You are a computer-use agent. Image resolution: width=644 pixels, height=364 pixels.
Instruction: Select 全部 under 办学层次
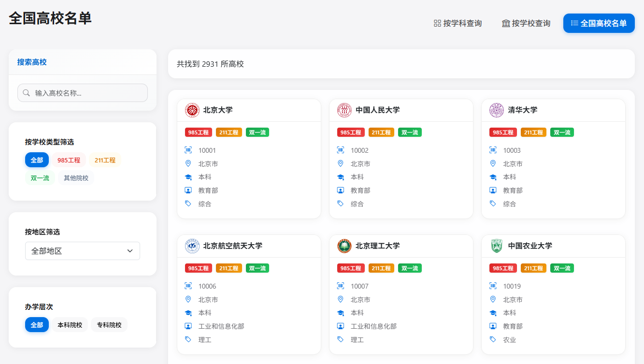tap(37, 325)
